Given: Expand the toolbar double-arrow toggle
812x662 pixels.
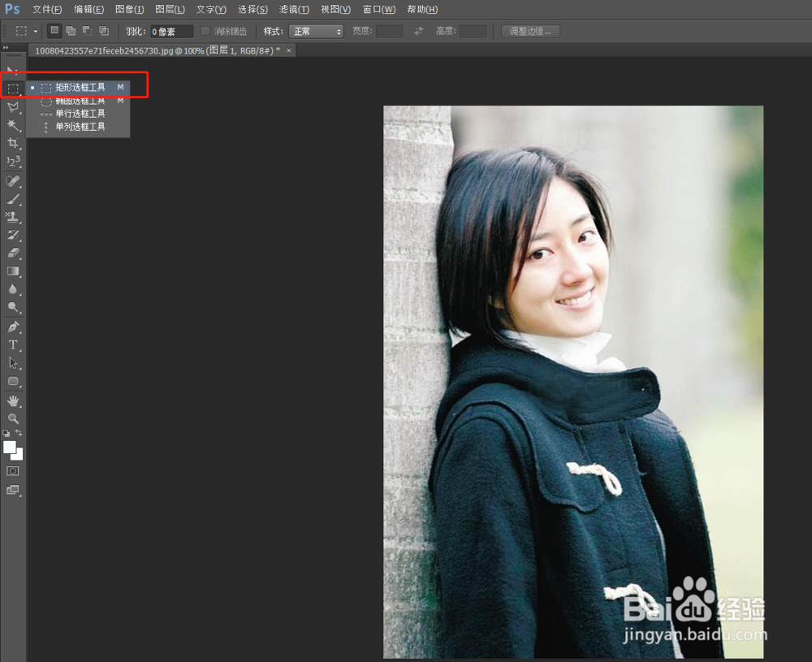Looking at the screenshot, I should click(x=6, y=48).
